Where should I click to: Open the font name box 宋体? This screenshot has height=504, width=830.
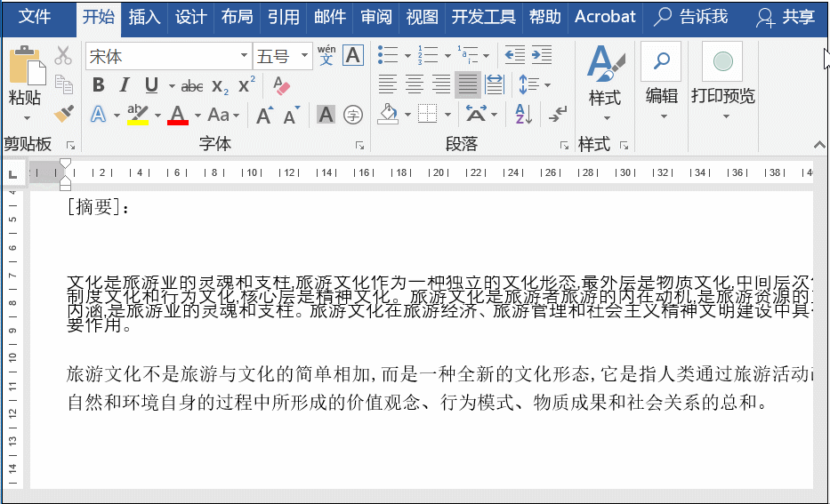(x=168, y=55)
